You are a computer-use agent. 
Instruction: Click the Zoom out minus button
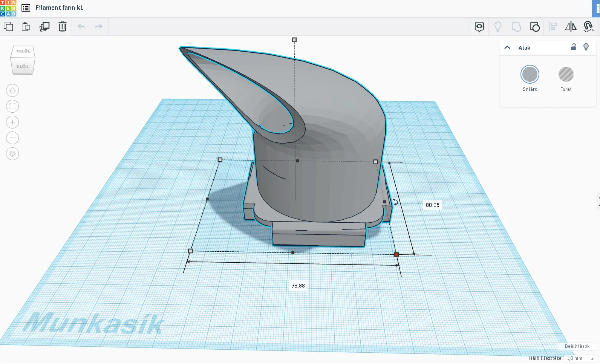pos(12,138)
